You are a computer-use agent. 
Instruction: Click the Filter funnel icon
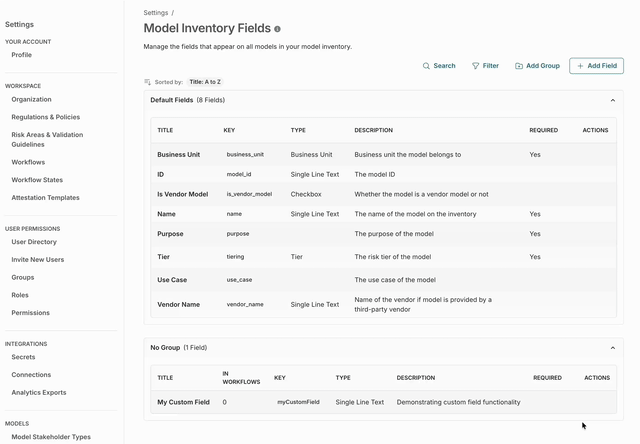[476, 66]
